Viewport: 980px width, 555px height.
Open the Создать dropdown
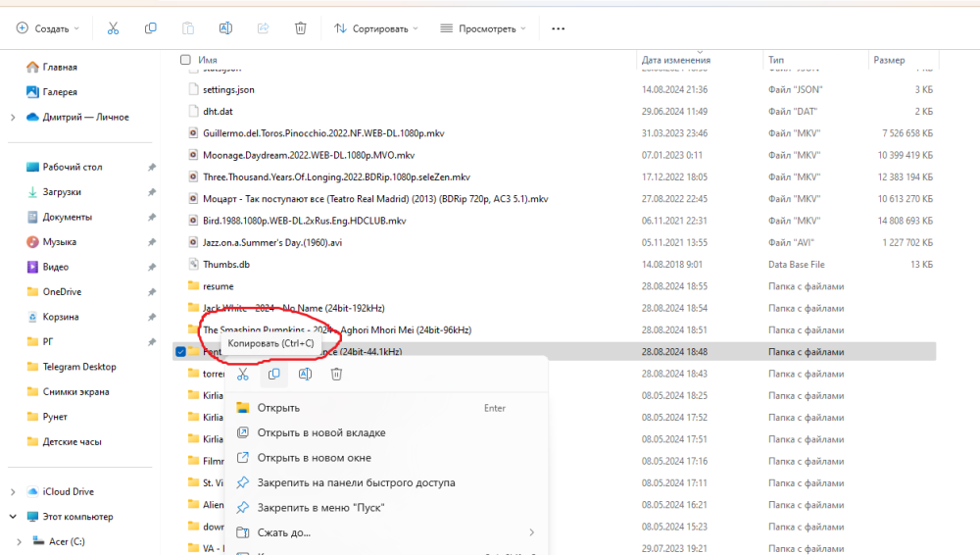click(49, 28)
